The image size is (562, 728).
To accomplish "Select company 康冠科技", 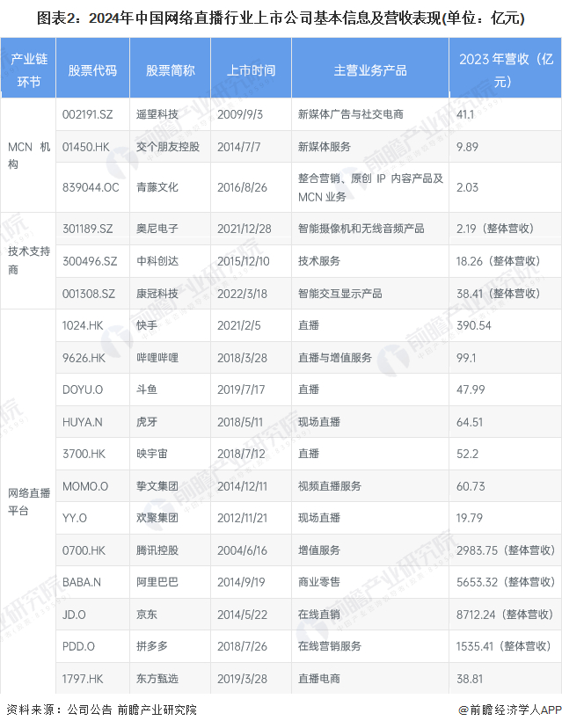I will [x=157, y=294].
